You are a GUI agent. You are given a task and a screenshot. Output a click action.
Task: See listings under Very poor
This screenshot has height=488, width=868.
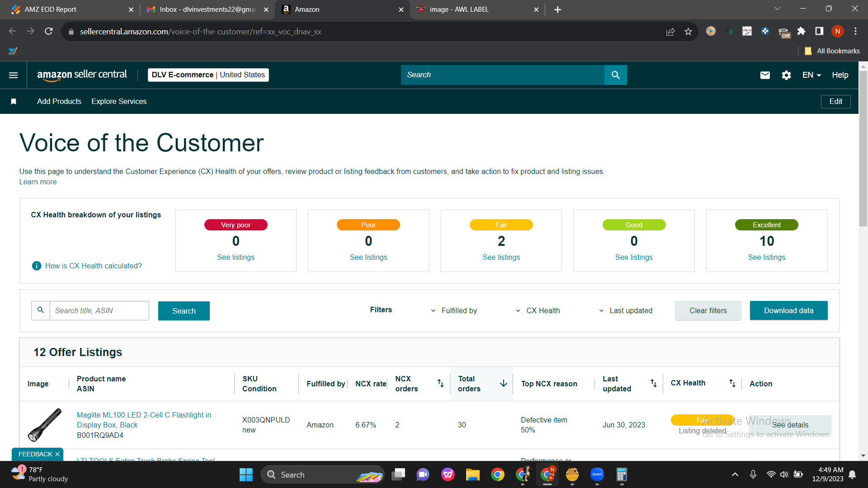pyautogui.click(x=236, y=257)
